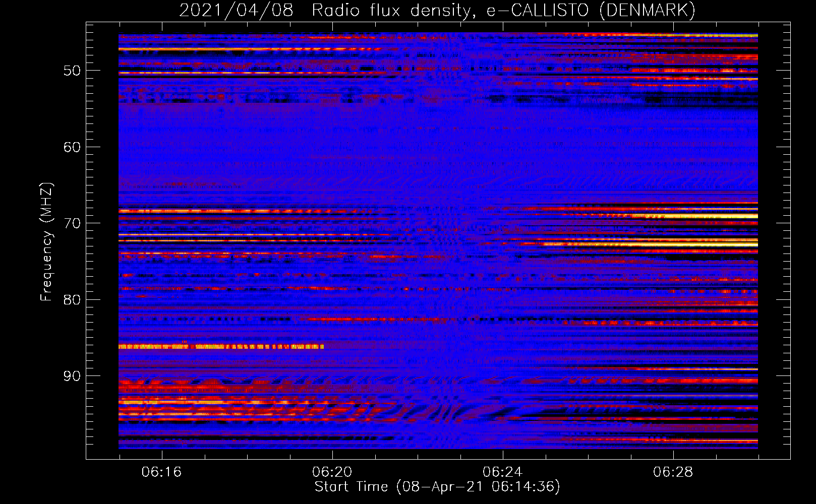Click the 06:28 time tick label

pyautogui.click(x=673, y=472)
